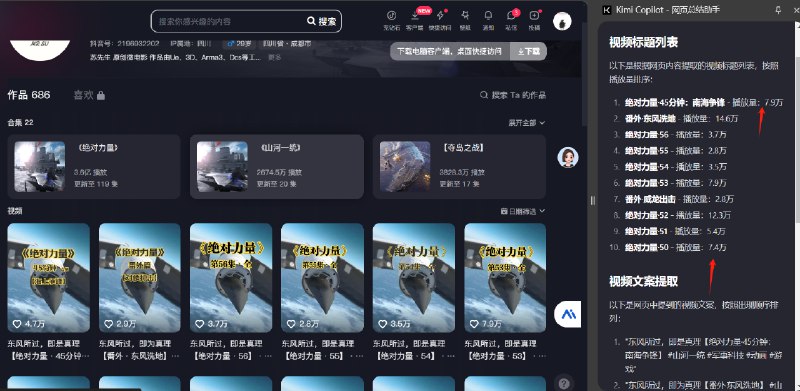
Task: Open the 【夺岛之战】 collection card
Action: (x=459, y=166)
